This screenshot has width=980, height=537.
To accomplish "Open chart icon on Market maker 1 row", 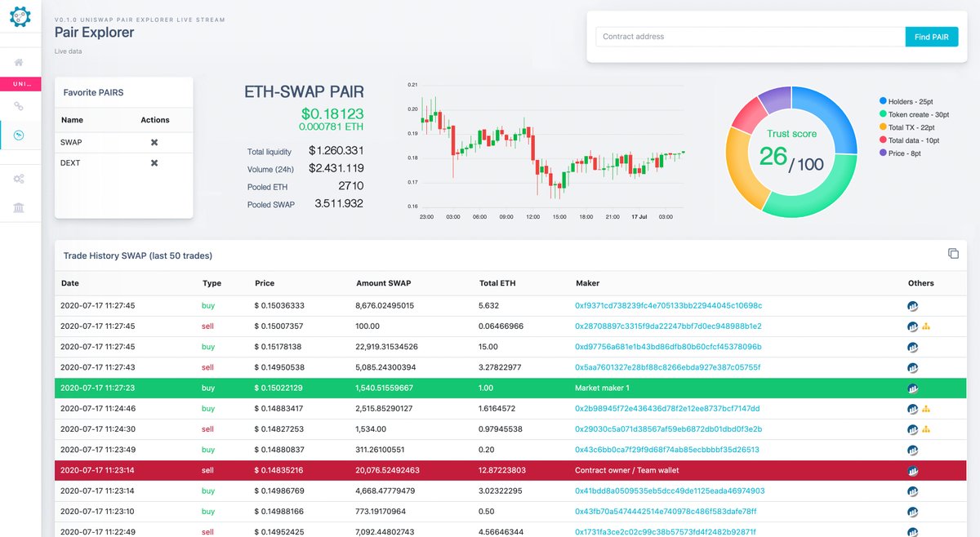I will (x=913, y=388).
